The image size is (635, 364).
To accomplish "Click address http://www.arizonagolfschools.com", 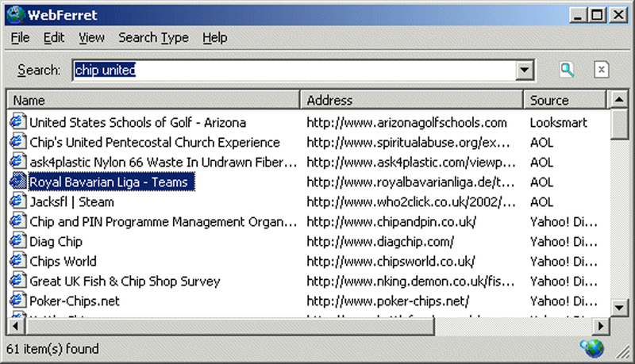I will coord(406,122).
